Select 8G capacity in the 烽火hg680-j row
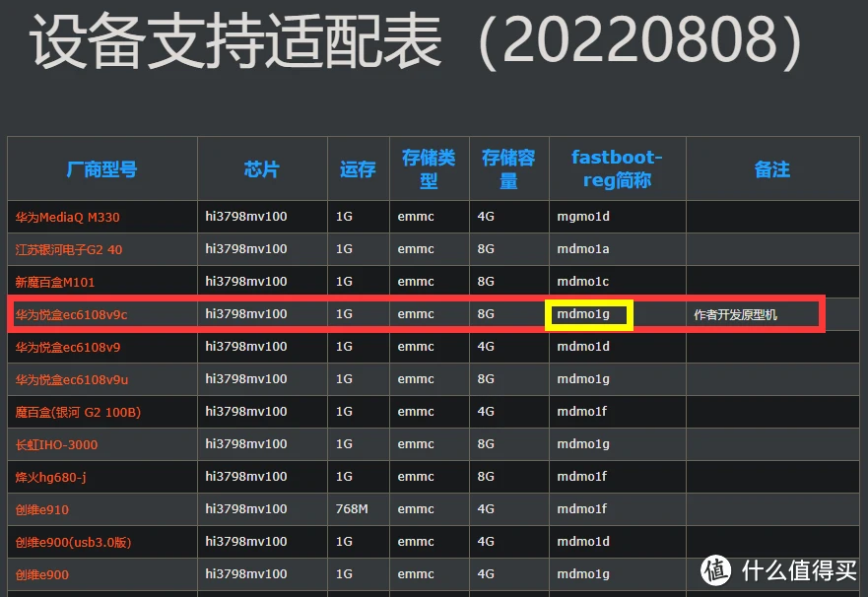Viewport: 868px width, 597px height. click(x=486, y=477)
